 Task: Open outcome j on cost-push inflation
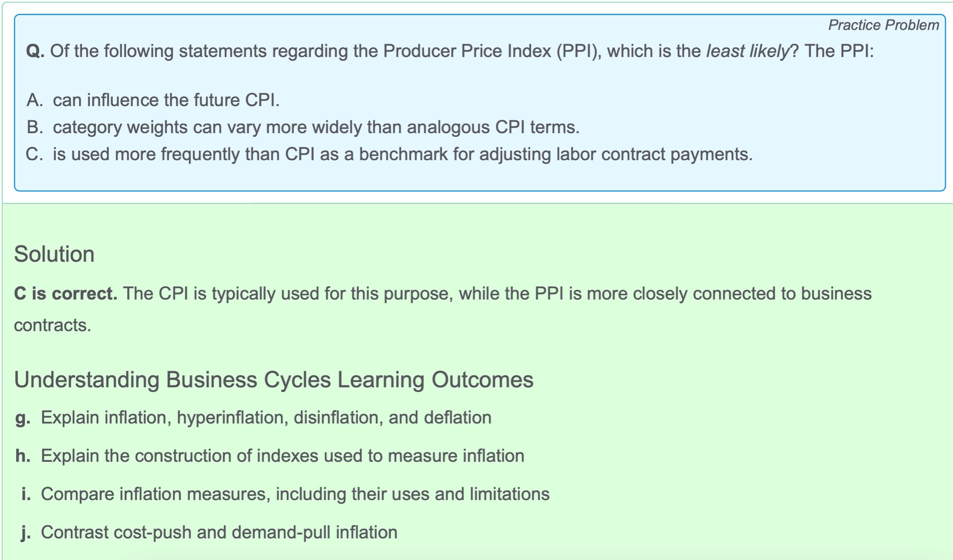[219, 532]
